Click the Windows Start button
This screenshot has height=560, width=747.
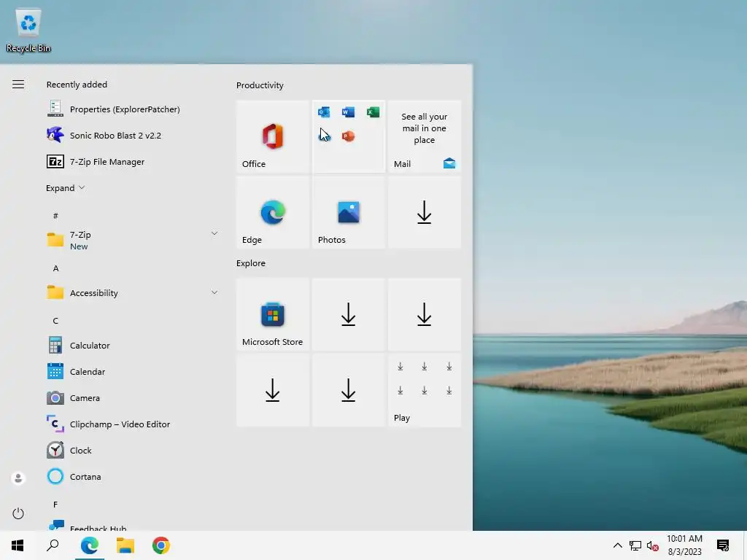click(18, 545)
